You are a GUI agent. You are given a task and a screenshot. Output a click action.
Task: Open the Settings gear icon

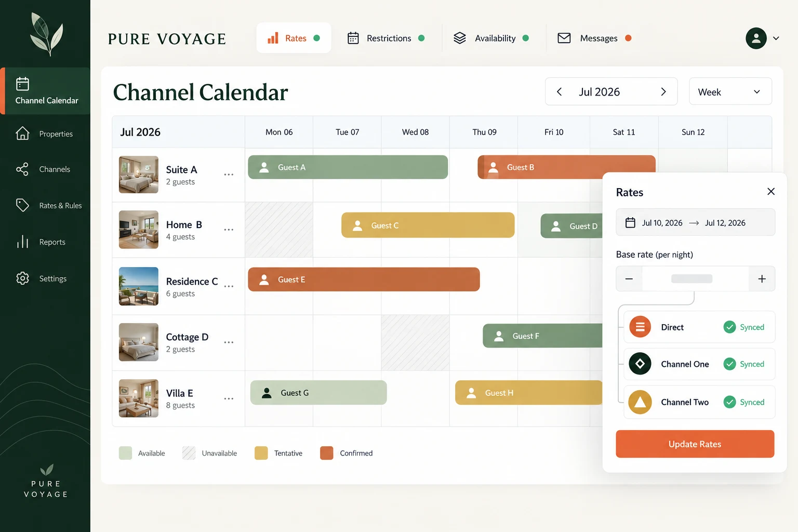tap(22, 278)
